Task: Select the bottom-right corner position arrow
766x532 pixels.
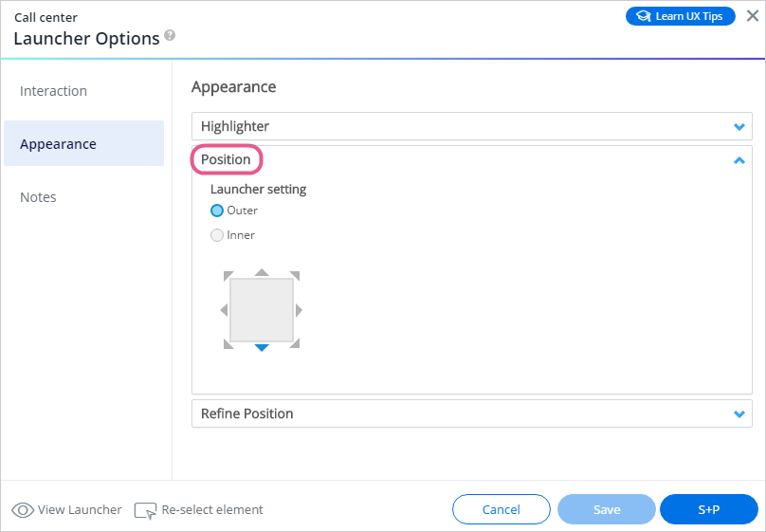Action: 295,344
